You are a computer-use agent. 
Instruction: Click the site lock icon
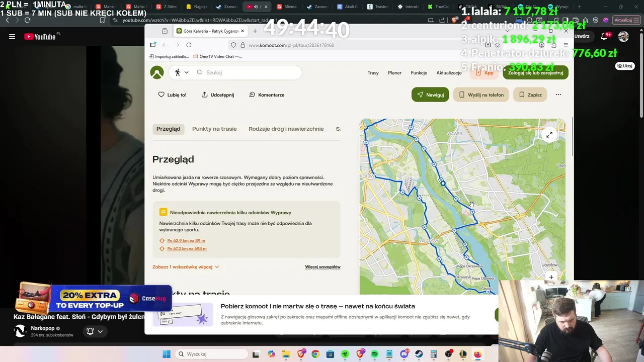coord(243,45)
